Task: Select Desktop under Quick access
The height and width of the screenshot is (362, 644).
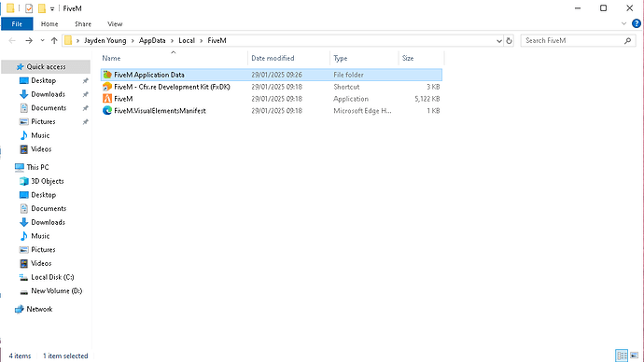Action: [x=44, y=80]
